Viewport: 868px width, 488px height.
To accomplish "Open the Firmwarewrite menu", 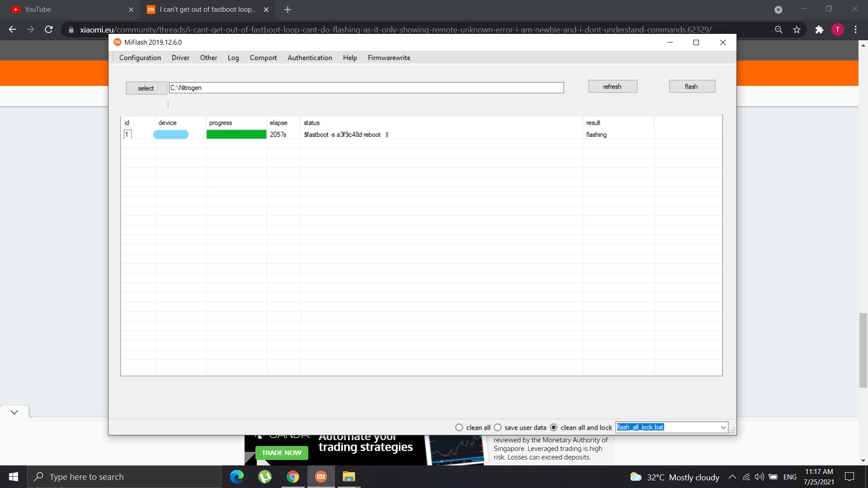I will click(389, 58).
